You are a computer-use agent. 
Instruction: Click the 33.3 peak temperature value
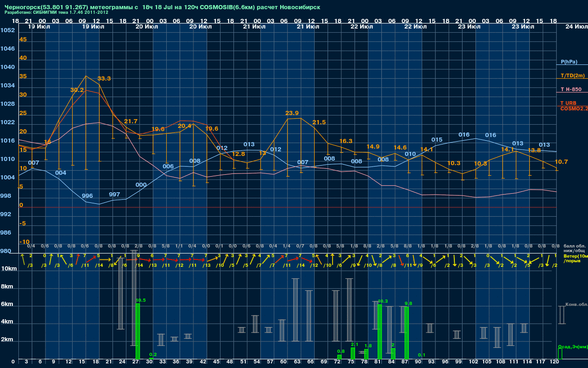coord(104,79)
